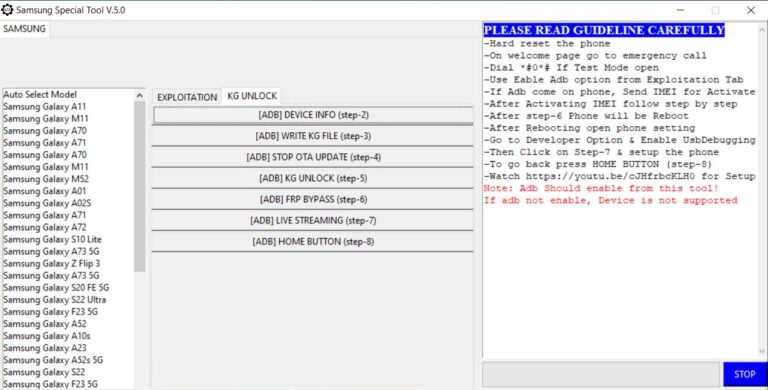768x390 pixels.
Task: Pick plain Samsung Galaxy S22 entry
Action: click(x=44, y=372)
